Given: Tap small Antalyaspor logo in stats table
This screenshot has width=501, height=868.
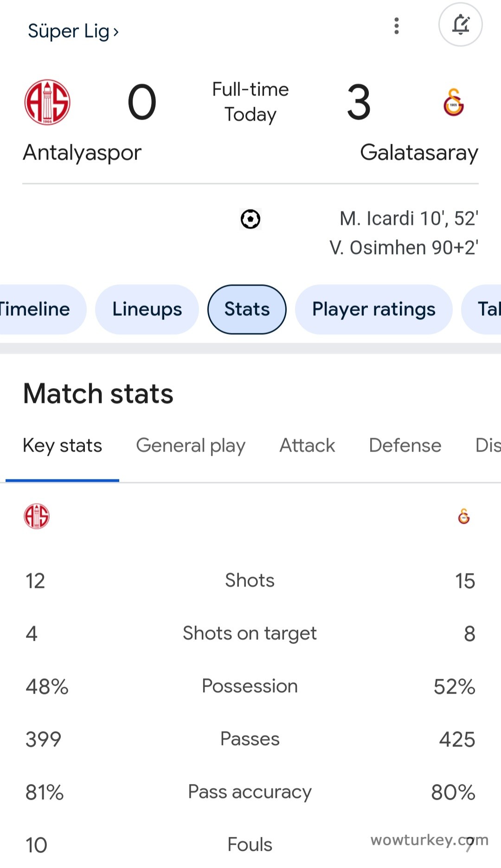Looking at the screenshot, I should point(37,516).
